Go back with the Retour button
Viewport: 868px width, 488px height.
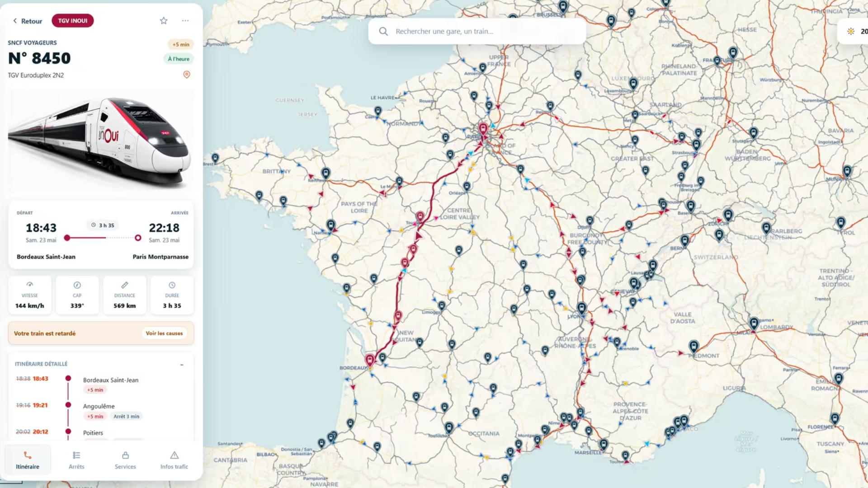point(27,21)
